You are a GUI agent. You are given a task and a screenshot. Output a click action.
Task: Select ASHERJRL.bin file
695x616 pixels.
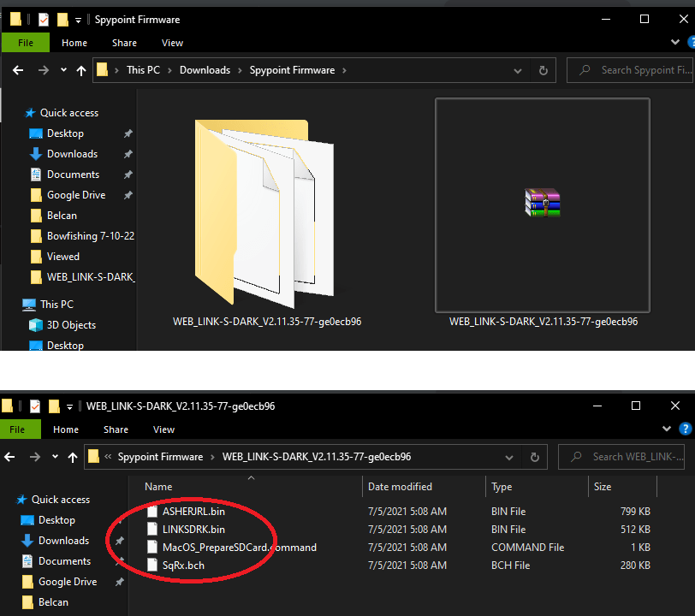193,512
